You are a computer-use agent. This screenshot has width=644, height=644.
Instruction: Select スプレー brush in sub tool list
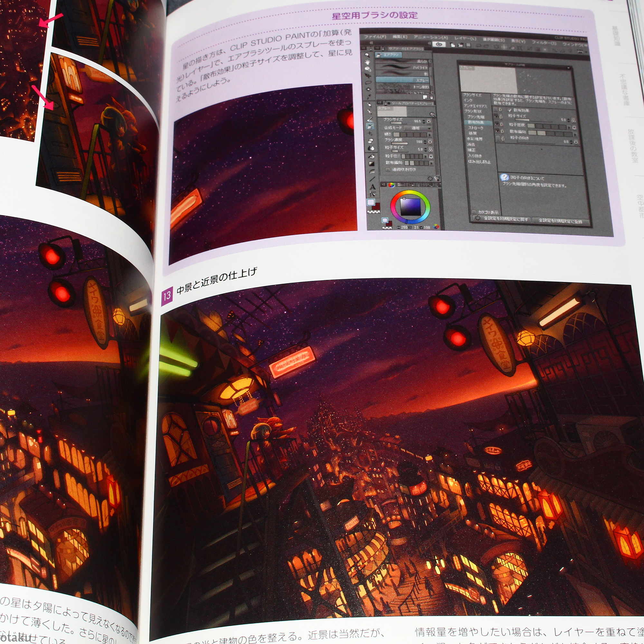[x=403, y=80]
